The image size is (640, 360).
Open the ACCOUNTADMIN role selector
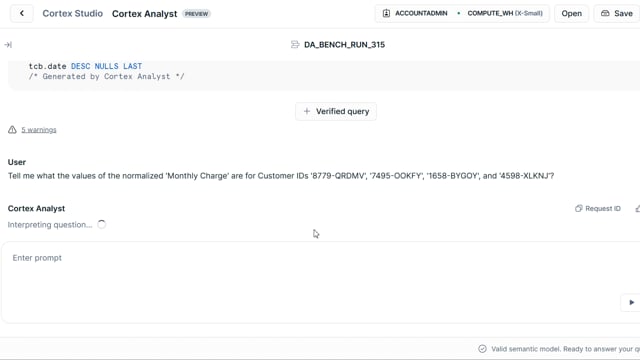(416, 13)
